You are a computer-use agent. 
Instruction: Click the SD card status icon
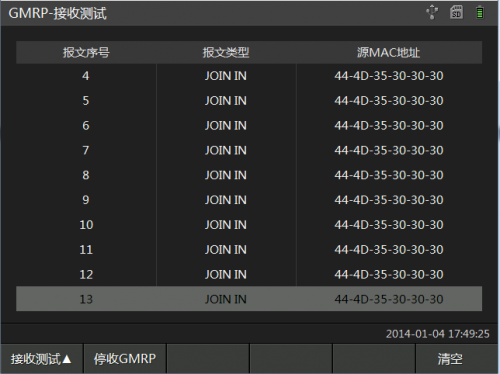[456, 12]
